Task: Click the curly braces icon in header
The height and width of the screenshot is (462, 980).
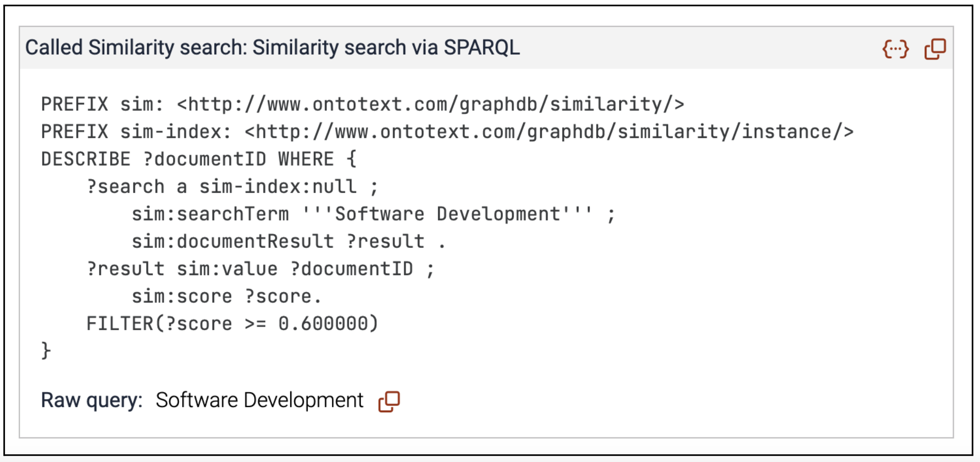Action: click(x=896, y=49)
